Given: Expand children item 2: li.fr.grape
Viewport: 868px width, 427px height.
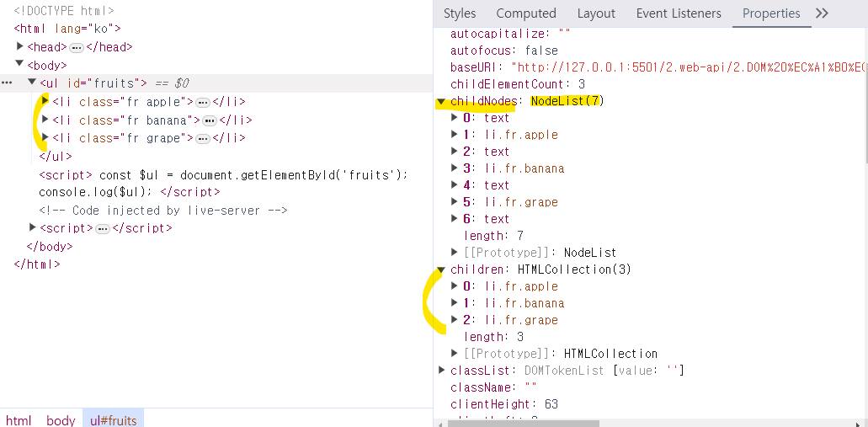Looking at the screenshot, I should pyautogui.click(x=455, y=319).
